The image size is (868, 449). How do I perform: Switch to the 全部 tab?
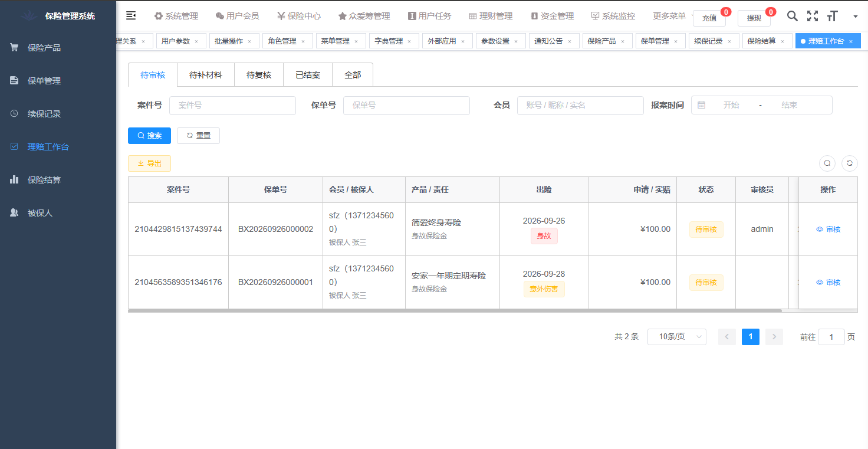[353, 75]
